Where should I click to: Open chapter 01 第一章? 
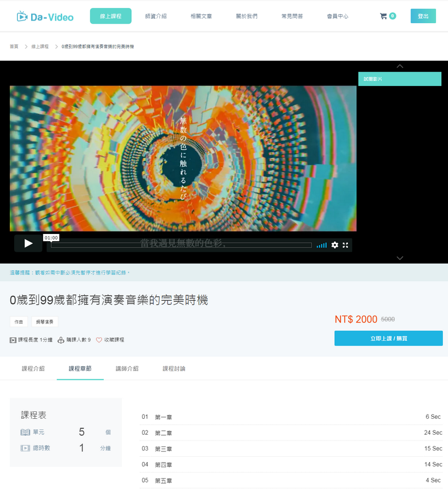point(291,417)
